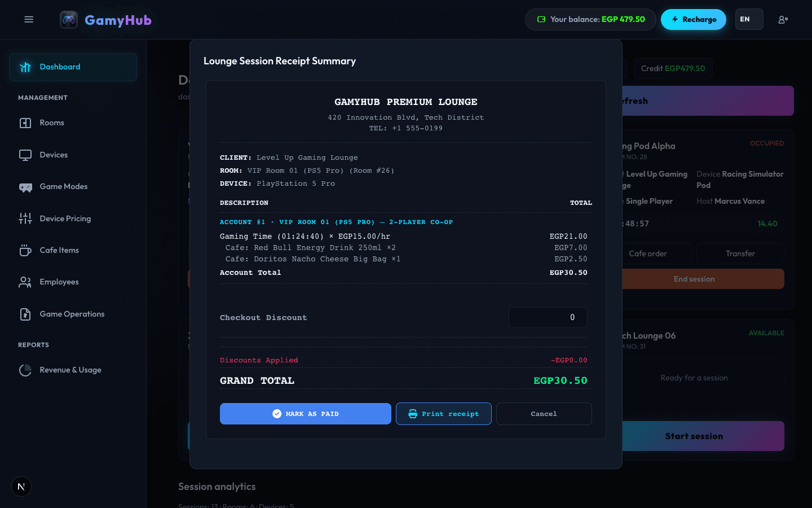Open the Devices section
Screen dimensions: 812x508
point(73,155)
